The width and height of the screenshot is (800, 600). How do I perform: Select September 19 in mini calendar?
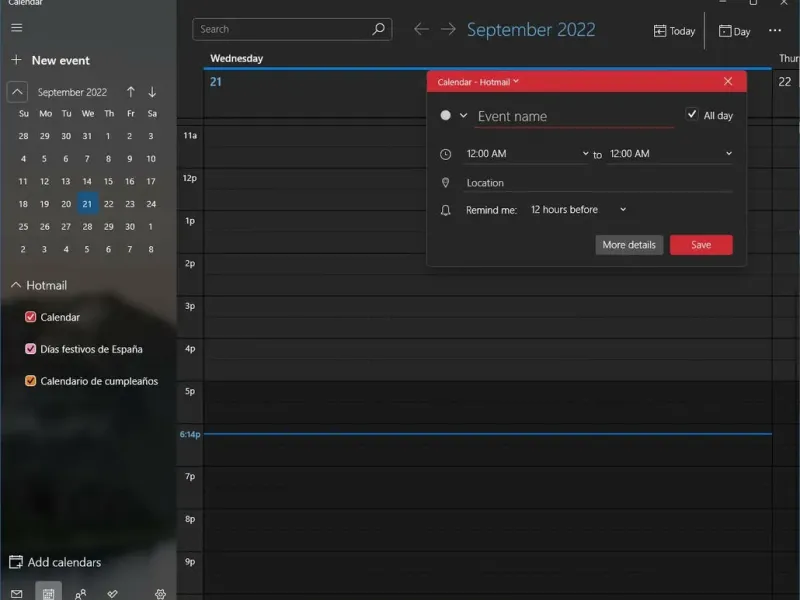45,204
